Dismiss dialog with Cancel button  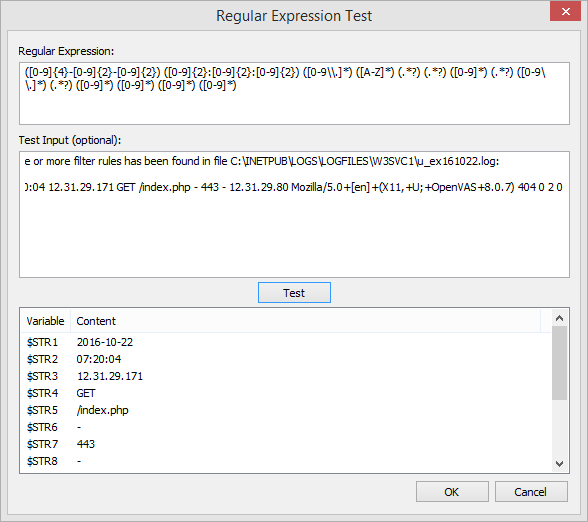point(531,492)
